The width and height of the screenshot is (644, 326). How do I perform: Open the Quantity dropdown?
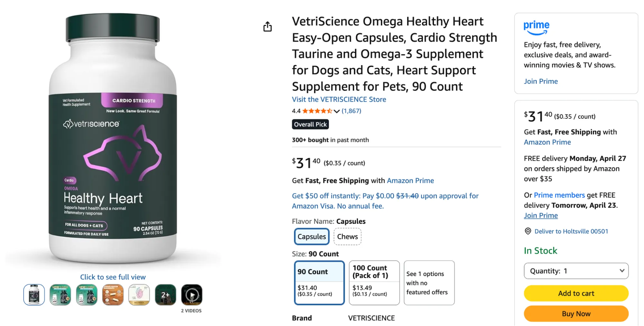(x=576, y=271)
